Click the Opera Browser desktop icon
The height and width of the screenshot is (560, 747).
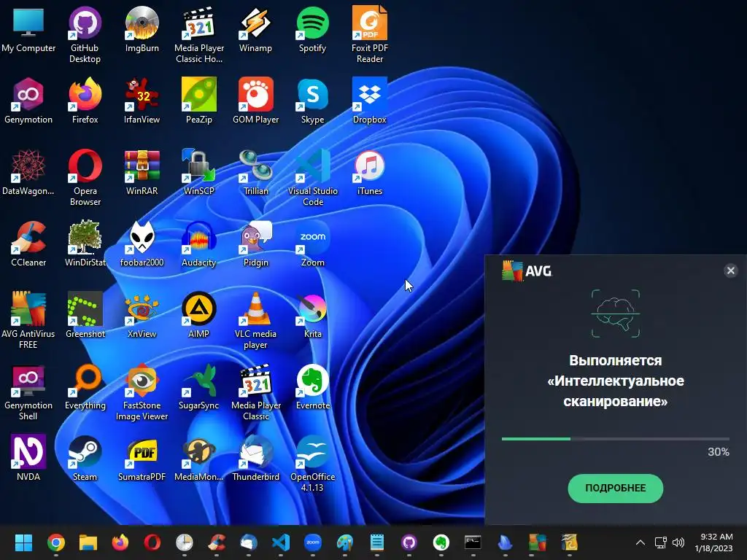pos(85,177)
